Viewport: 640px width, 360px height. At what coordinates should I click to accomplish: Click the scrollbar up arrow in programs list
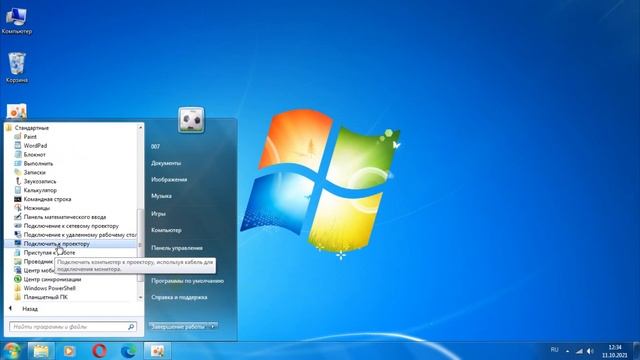(x=140, y=127)
